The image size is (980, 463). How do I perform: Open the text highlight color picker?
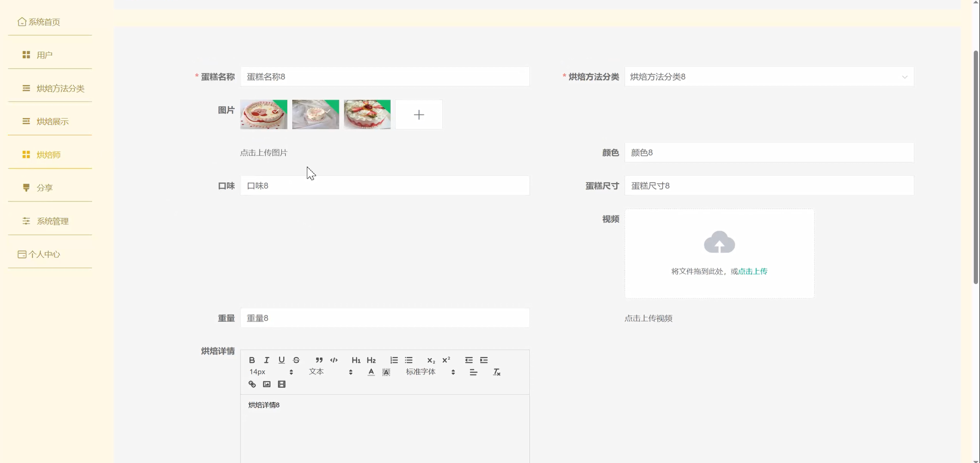(386, 372)
